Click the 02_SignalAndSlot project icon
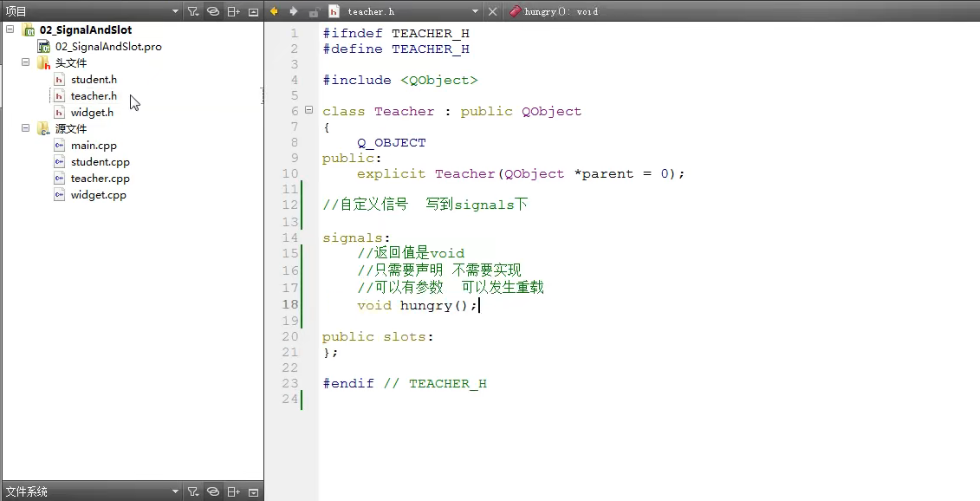Image resolution: width=980 pixels, height=501 pixels. click(29, 30)
